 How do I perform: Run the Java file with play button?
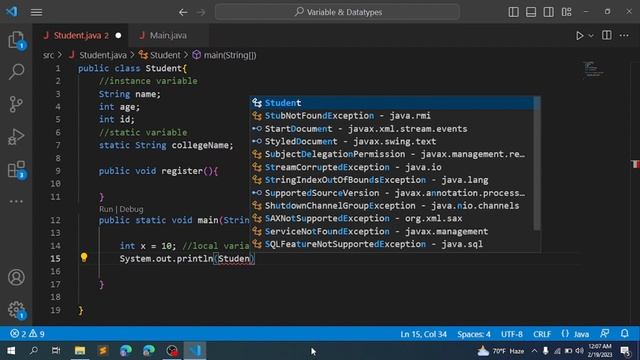click(579, 36)
